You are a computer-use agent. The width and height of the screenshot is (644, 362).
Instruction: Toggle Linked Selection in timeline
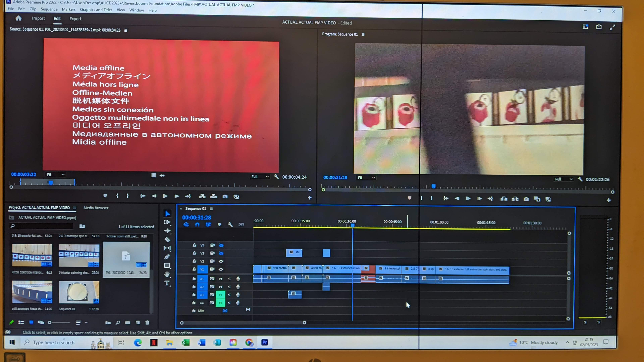(208, 225)
